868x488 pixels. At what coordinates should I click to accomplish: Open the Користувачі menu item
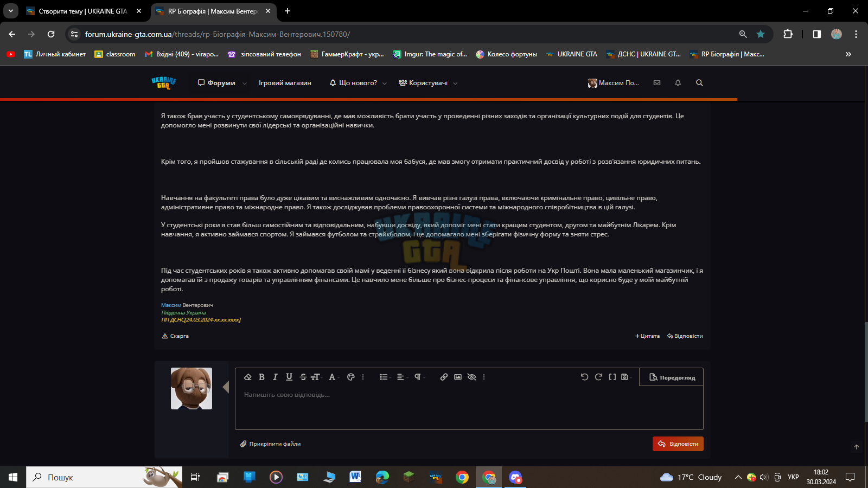tap(423, 83)
